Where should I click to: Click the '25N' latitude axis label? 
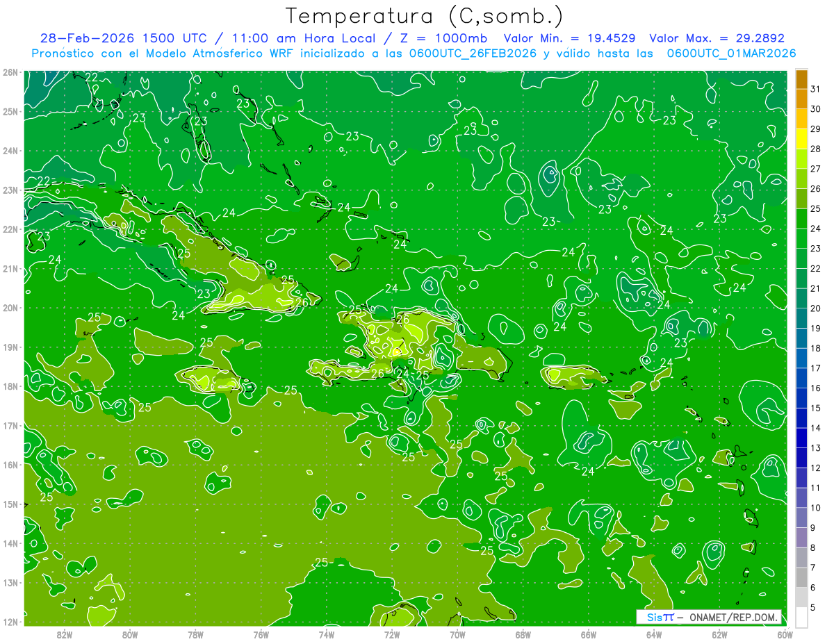(10, 111)
